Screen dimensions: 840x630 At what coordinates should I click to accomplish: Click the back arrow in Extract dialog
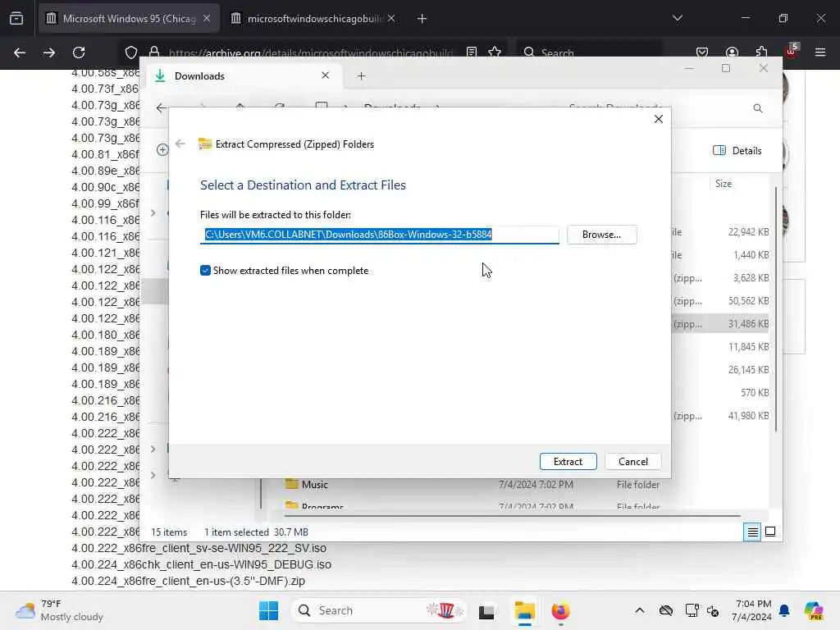180,144
